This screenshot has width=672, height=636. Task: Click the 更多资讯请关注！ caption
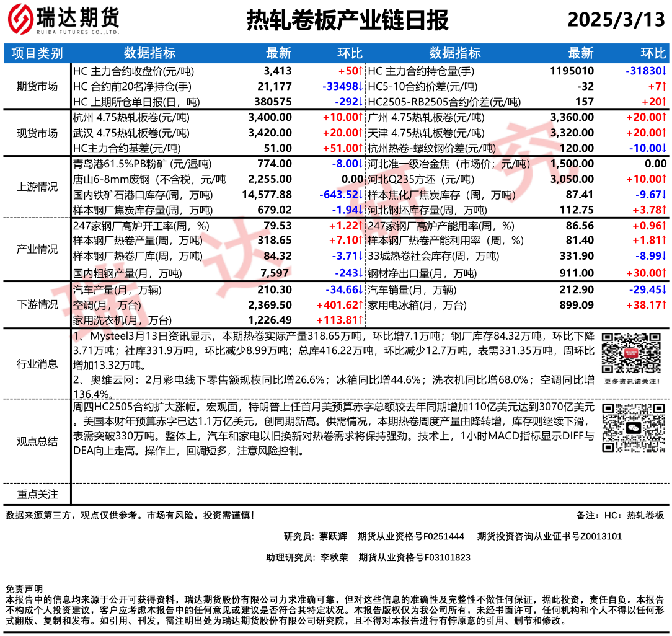(x=632, y=381)
